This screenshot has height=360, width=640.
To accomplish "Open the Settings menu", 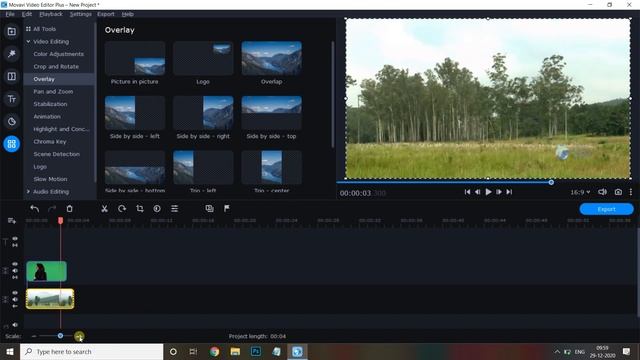I will point(80,14).
